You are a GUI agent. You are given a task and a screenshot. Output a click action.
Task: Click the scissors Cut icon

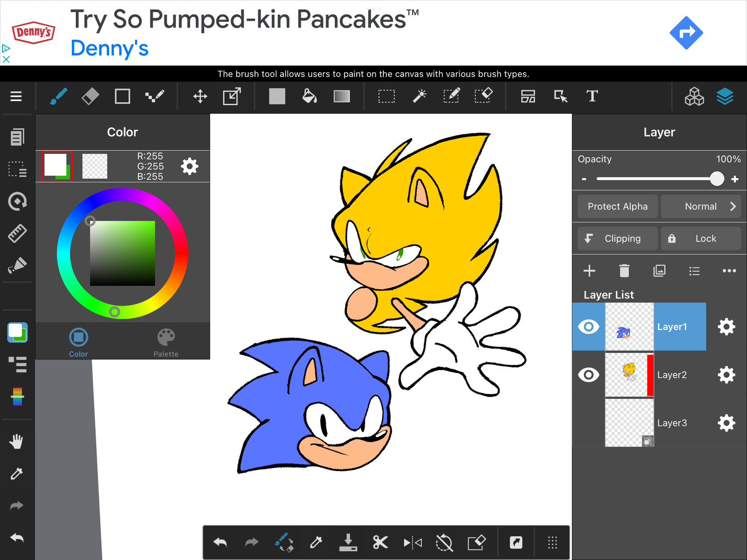380,542
